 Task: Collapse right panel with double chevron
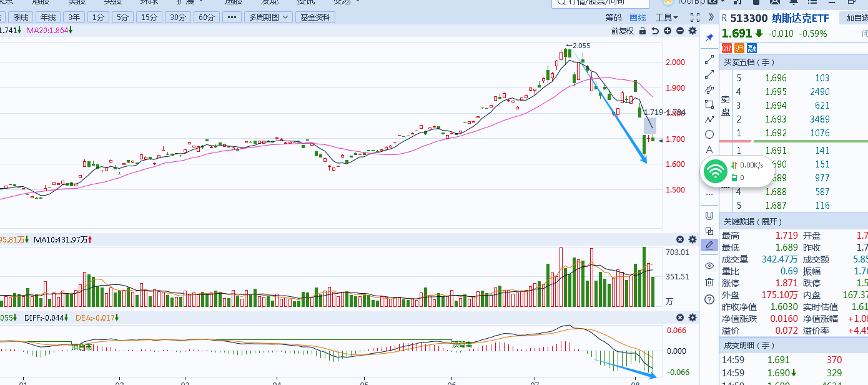tap(711, 17)
